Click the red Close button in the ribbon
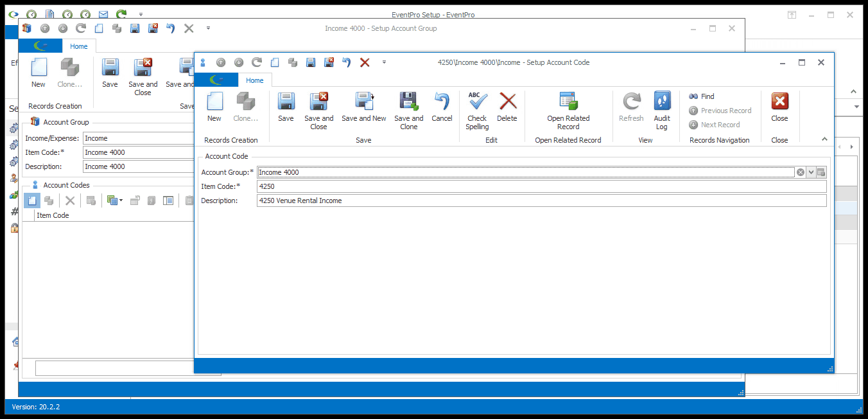 click(779, 107)
